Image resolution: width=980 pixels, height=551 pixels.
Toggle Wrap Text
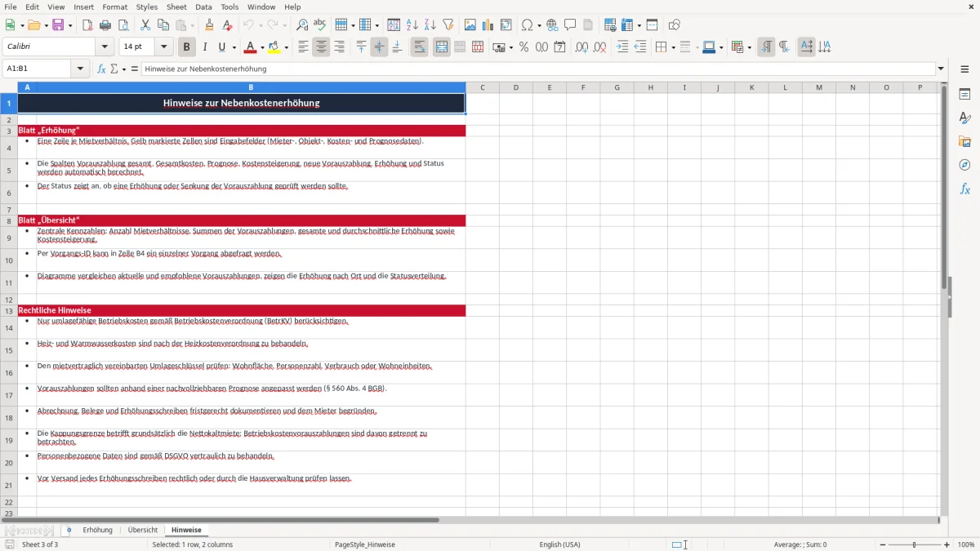coord(420,47)
